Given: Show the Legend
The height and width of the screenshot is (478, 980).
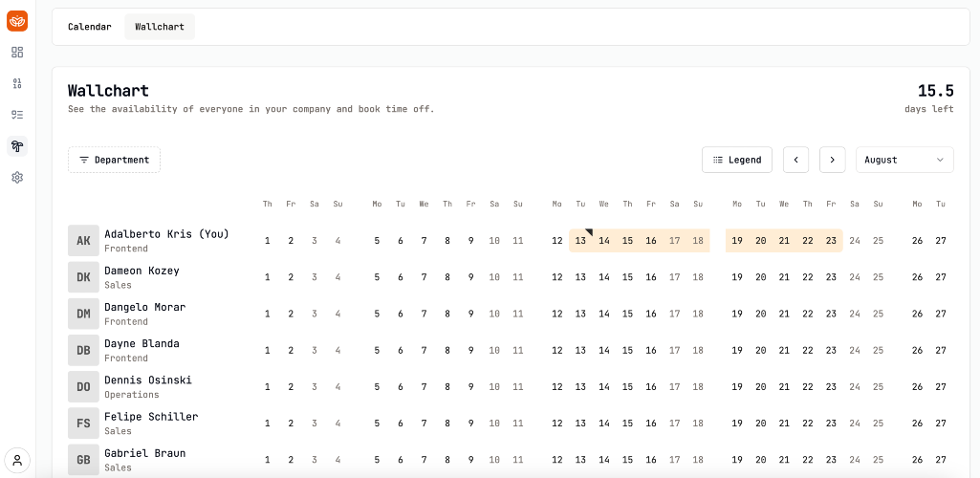Looking at the screenshot, I should point(737,160).
